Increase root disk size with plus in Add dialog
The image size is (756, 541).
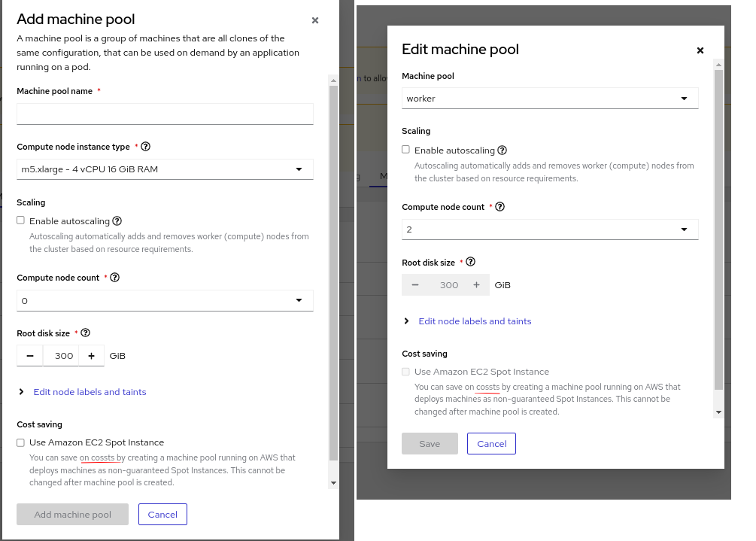click(91, 356)
